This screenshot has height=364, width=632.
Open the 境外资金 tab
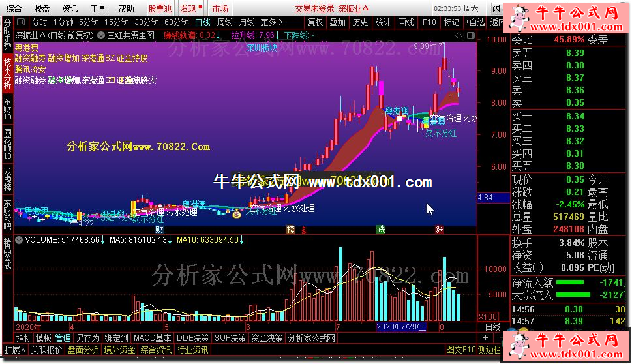(x=119, y=350)
